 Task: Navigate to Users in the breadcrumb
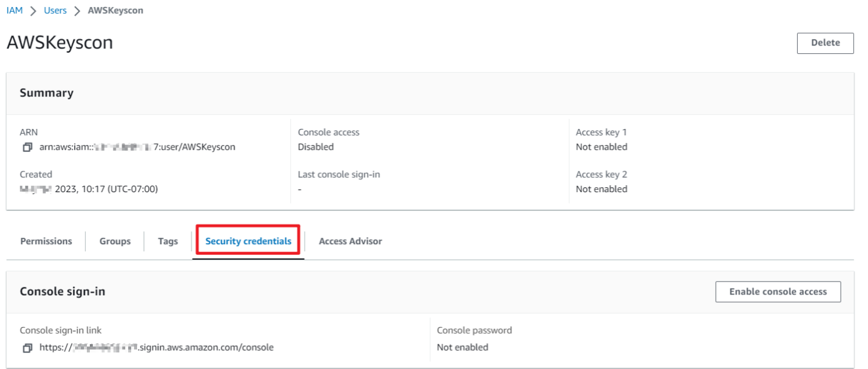click(55, 11)
